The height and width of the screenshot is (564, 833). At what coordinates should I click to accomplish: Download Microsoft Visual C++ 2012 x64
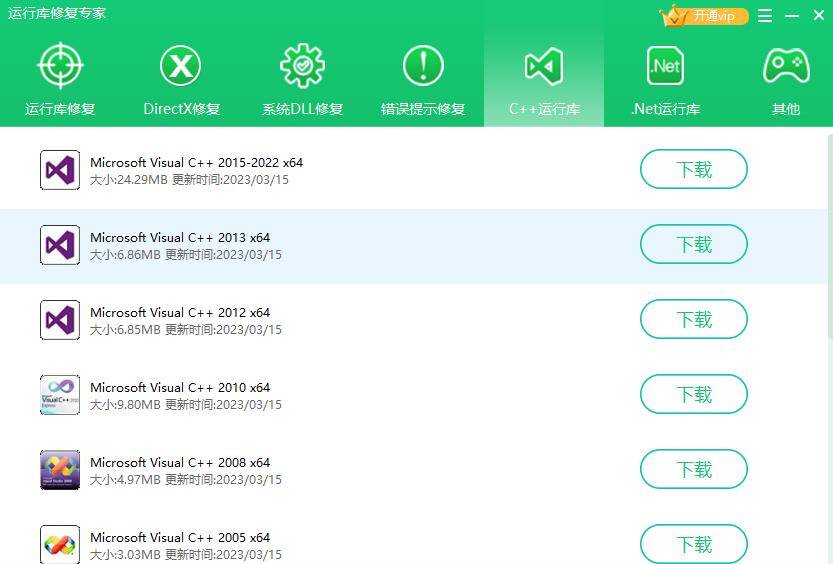point(694,319)
